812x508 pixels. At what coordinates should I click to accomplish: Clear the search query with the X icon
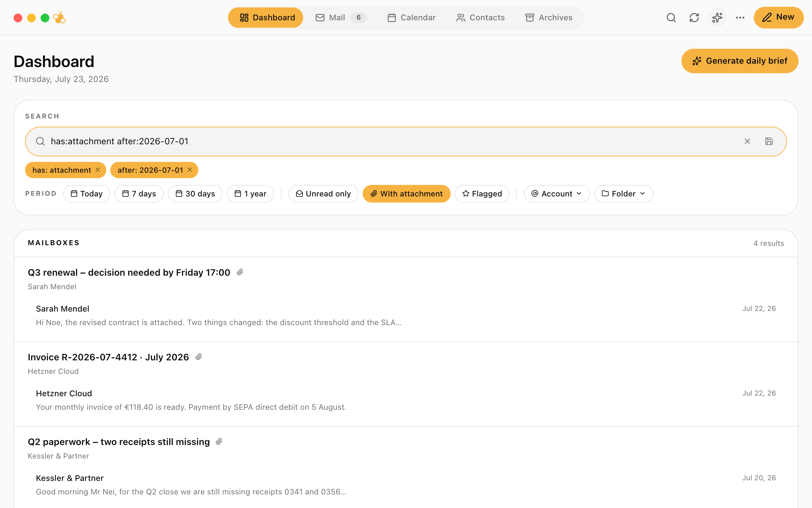click(747, 141)
